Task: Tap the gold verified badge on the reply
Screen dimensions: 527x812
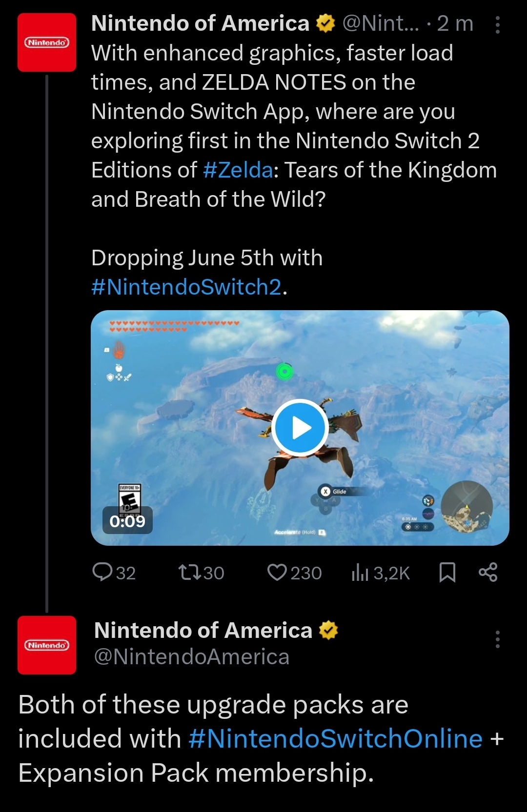Action: (328, 630)
